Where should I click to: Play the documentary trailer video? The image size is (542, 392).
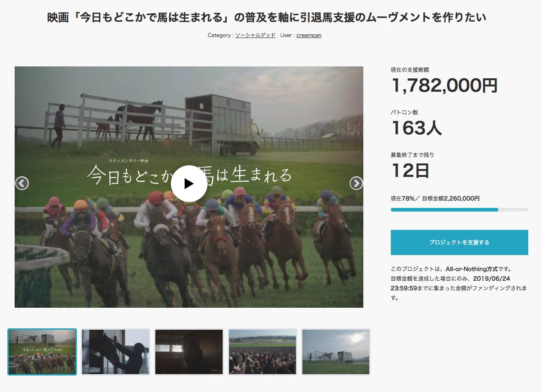click(189, 183)
